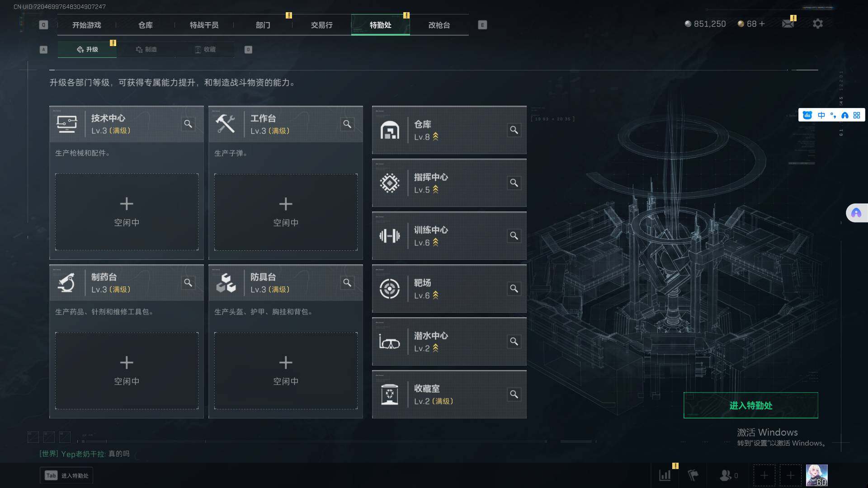The width and height of the screenshot is (868, 488).
Task: Open the flag icon in bottom bar
Action: pos(693,475)
